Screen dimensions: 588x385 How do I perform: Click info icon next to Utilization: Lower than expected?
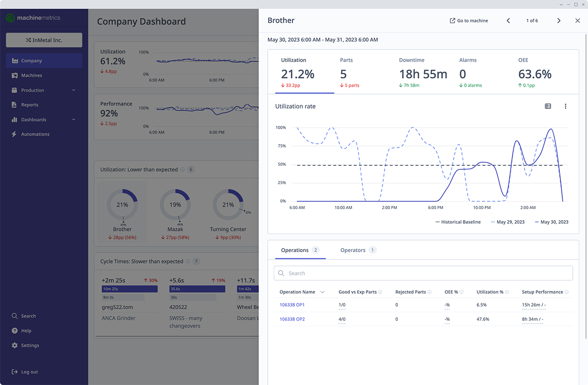pyautogui.click(x=182, y=169)
